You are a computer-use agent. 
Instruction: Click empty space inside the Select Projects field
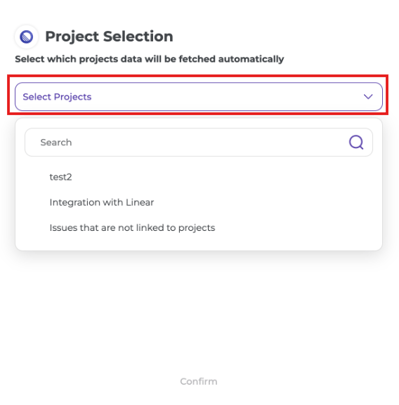[x=227, y=97]
